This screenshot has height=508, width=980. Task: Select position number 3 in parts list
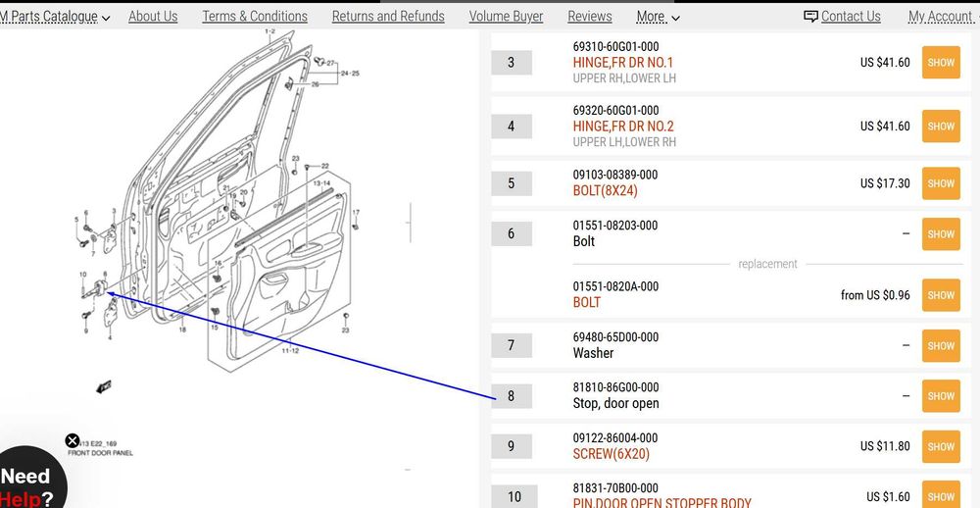coord(512,63)
